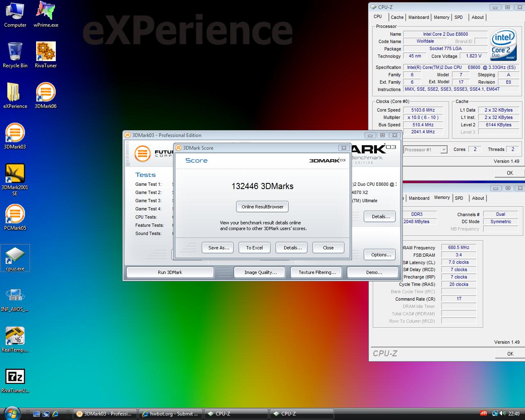Open Cache tab in top CPU-Z
Image resolution: width=525 pixels, height=420 pixels.
coord(397,17)
